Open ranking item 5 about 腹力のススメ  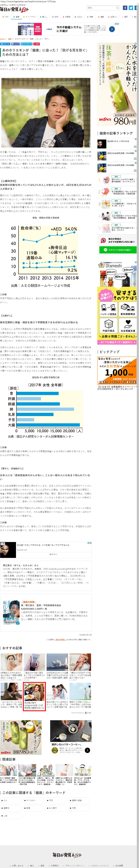point(117,228)
